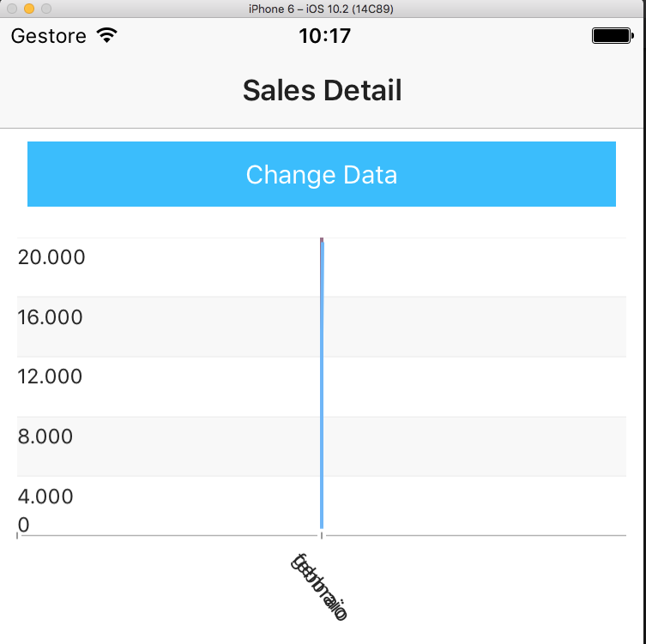Click the 4.000 y-axis label

pos(45,497)
